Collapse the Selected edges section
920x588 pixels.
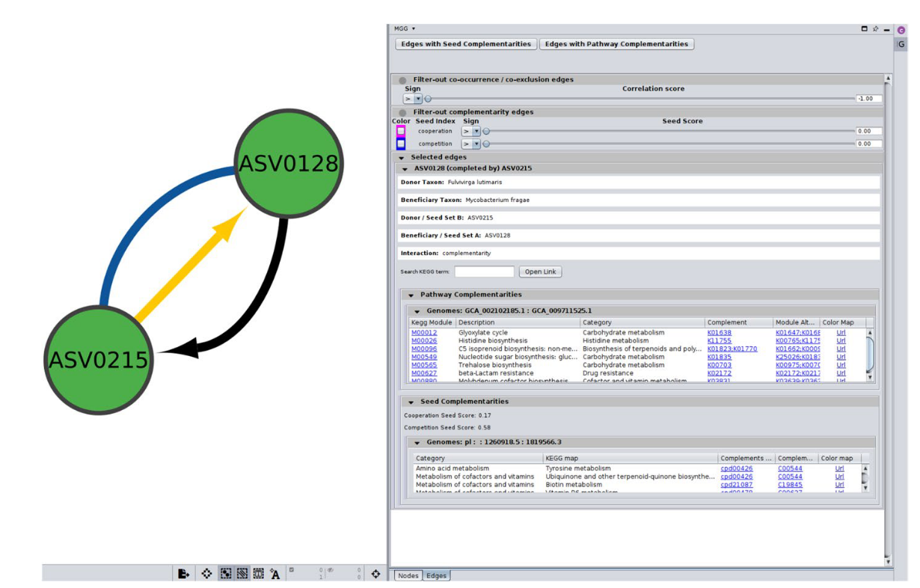402,158
